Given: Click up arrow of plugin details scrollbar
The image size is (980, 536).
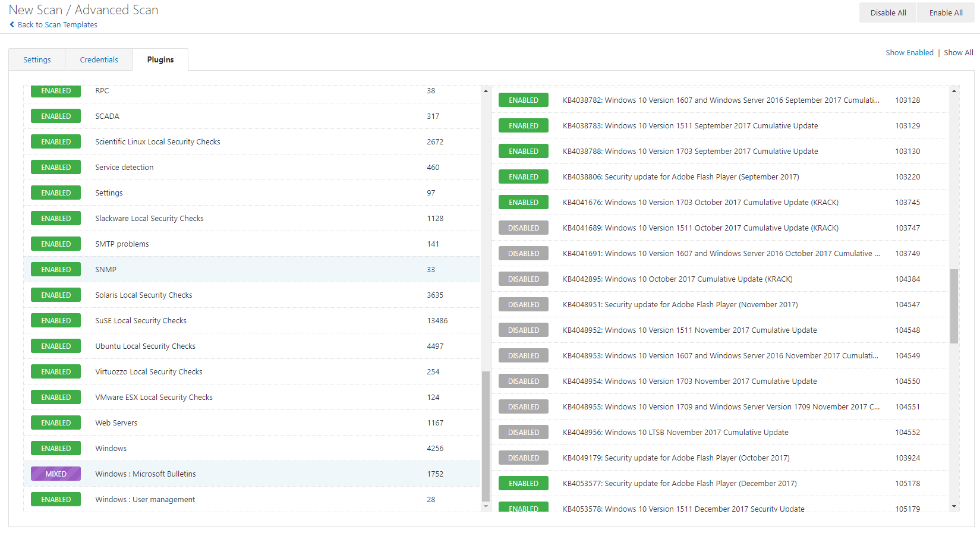Looking at the screenshot, I should [x=954, y=91].
